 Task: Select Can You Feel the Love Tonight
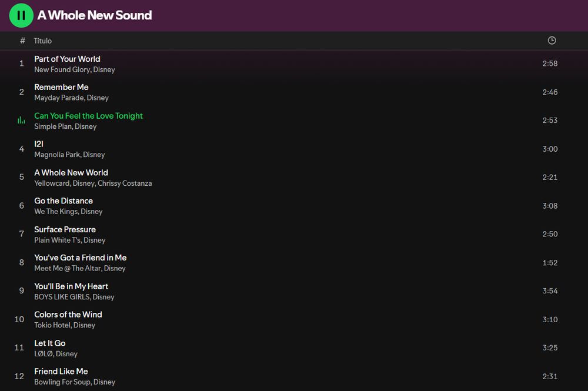[x=89, y=116]
